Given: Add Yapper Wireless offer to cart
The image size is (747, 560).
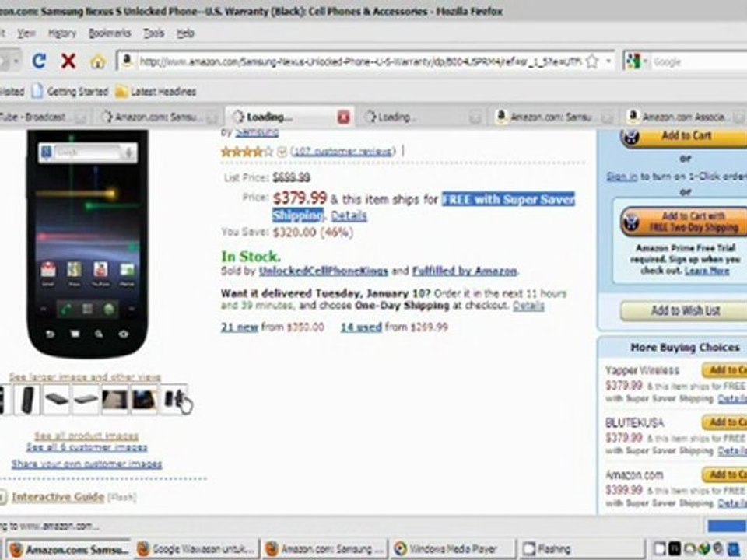Looking at the screenshot, I should coord(724,370).
